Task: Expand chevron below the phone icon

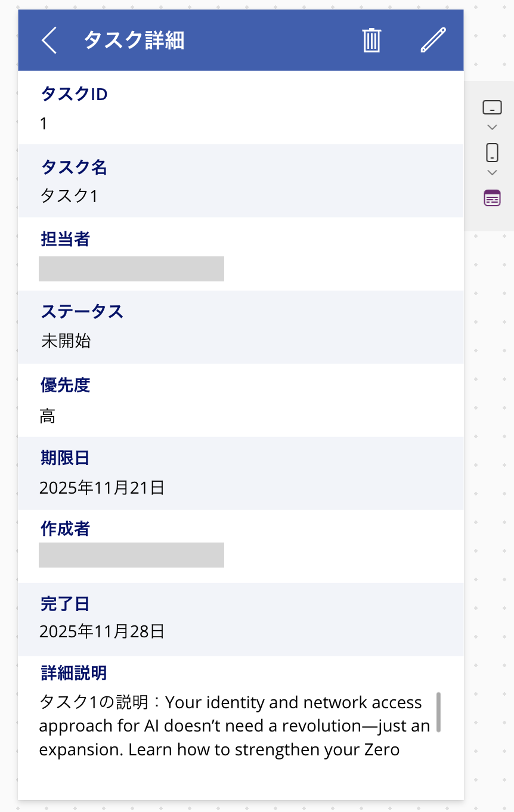Action: 492,172
